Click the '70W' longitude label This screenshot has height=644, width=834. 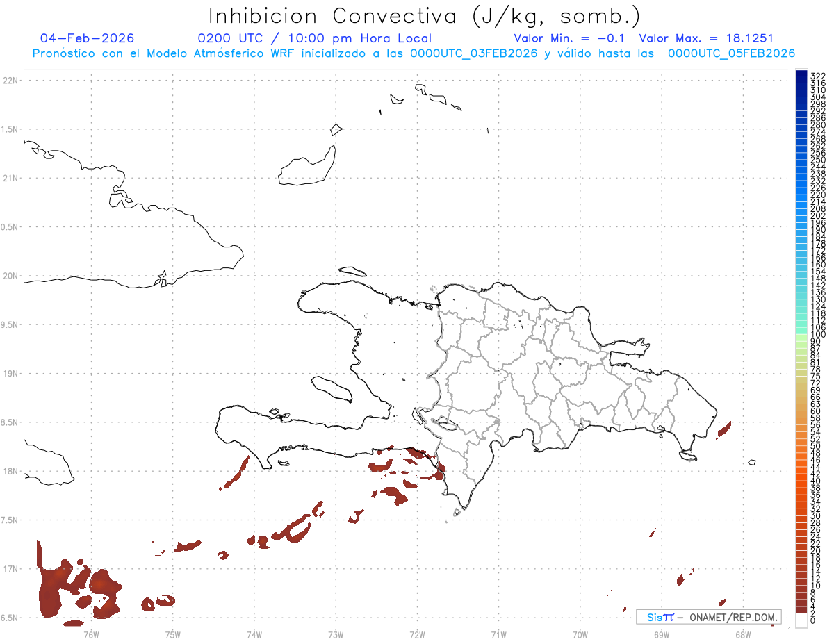[x=580, y=634]
